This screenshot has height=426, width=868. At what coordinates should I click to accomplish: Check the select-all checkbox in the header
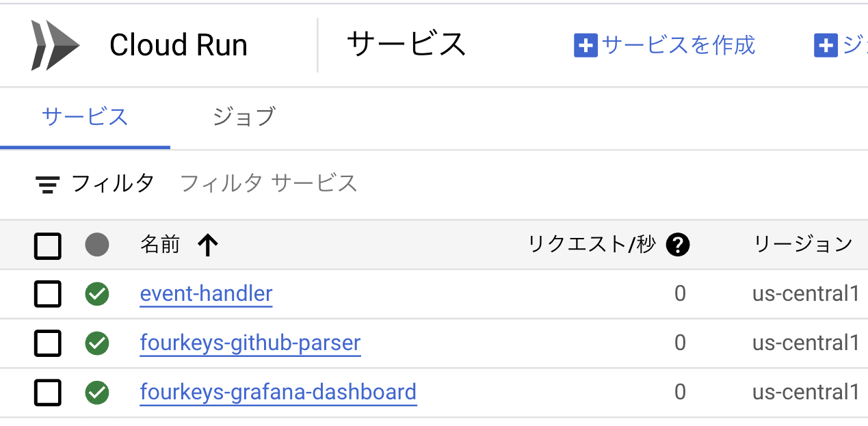click(x=47, y=244)
